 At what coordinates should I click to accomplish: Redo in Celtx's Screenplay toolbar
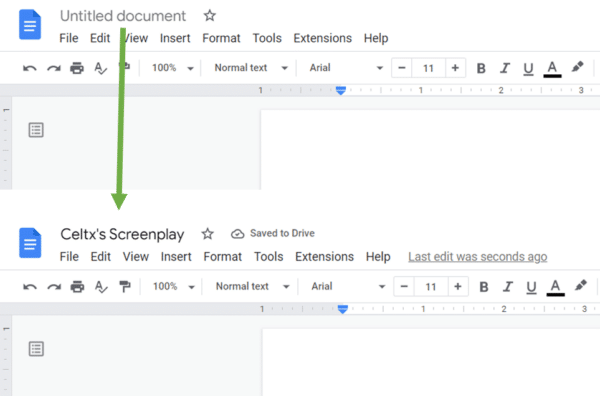pos(54,287)
